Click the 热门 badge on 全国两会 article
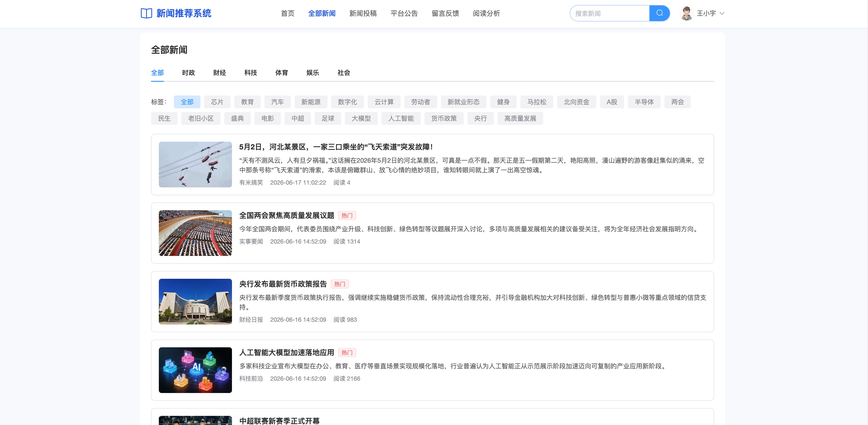 [x=347, y=215]
